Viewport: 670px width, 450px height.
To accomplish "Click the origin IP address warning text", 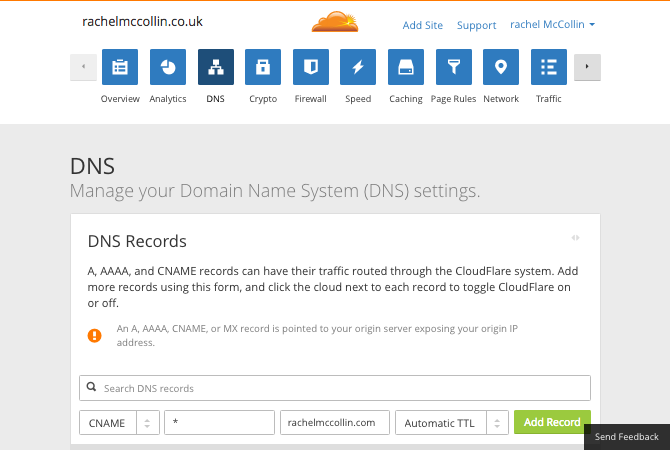I will point(317,335).
